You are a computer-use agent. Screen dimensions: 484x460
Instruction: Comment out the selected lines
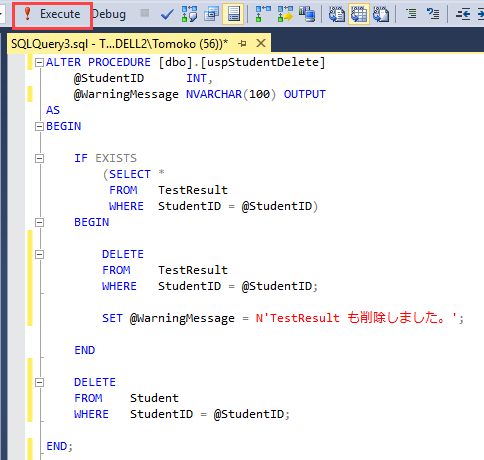(411, 14)
